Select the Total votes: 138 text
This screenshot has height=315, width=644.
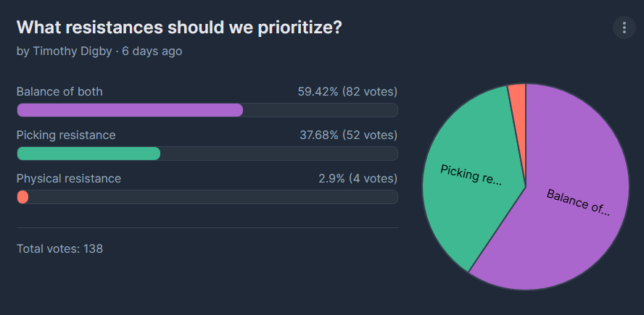click(59, 248)
